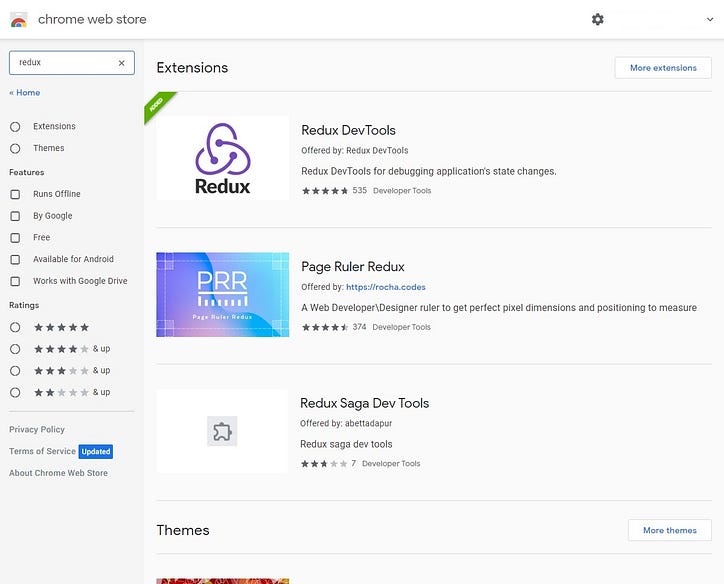Toggle Works with Google Drive checkbox
Viewport: 724px width, 584px height.
(15, 281)
